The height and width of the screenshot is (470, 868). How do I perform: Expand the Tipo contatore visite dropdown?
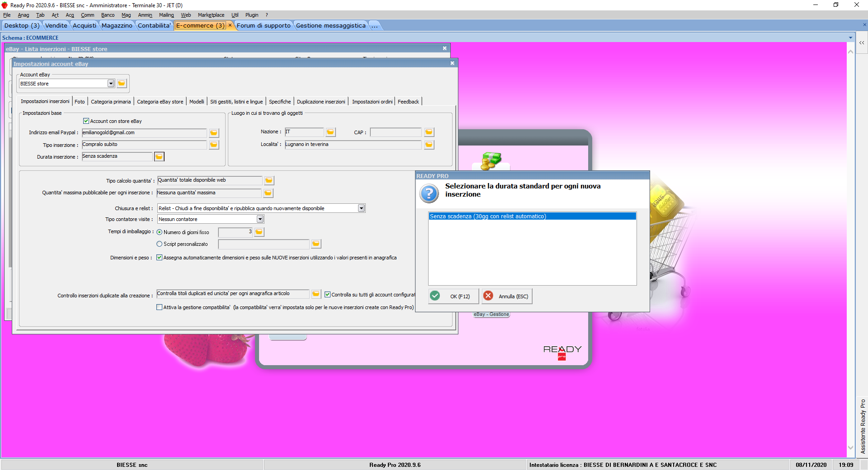(260, 219)
